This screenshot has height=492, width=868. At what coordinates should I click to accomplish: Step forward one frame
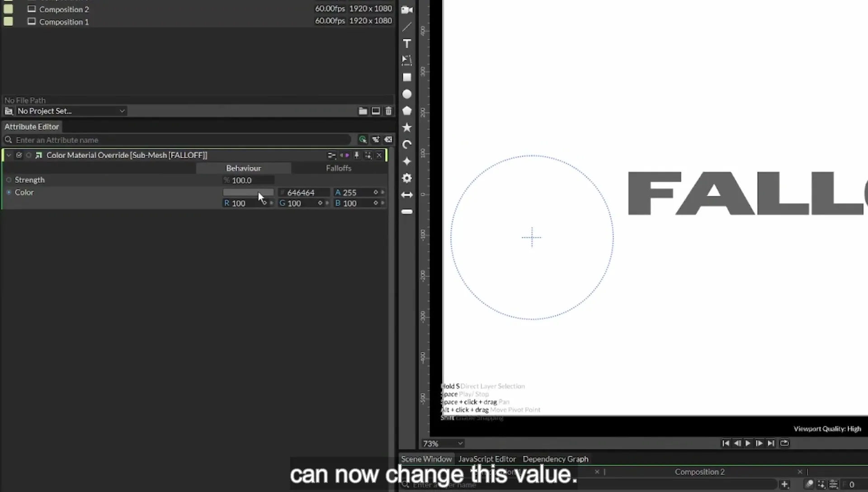pos(759,443)
